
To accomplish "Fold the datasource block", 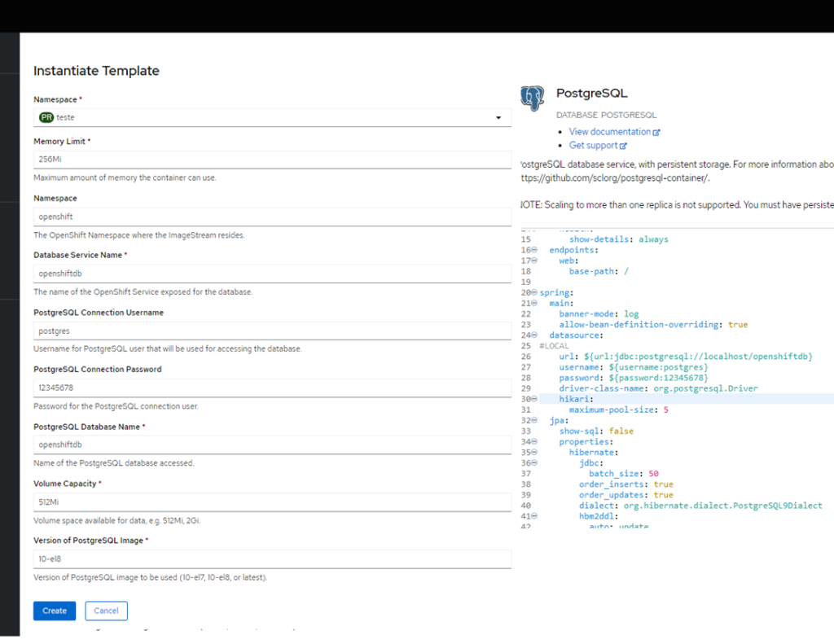I will pyautogui.click(x=534, y=335).
